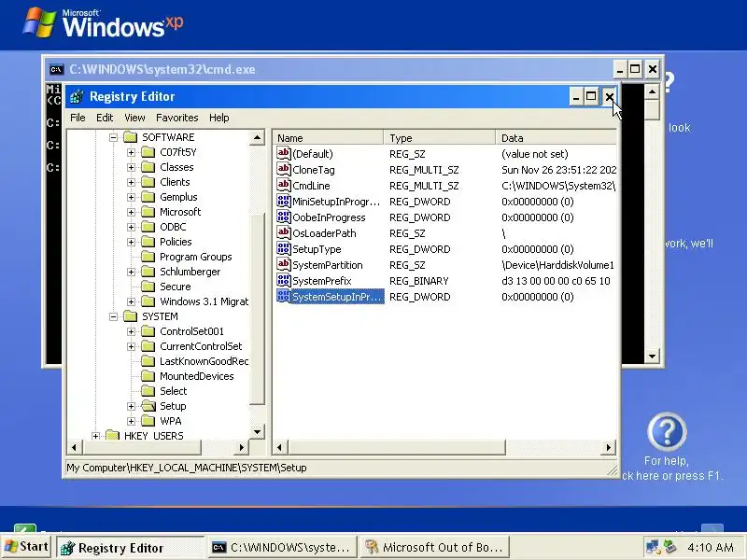Sort values by Type column header
This screenshot has width=747, height=560.
click(439, 138)
